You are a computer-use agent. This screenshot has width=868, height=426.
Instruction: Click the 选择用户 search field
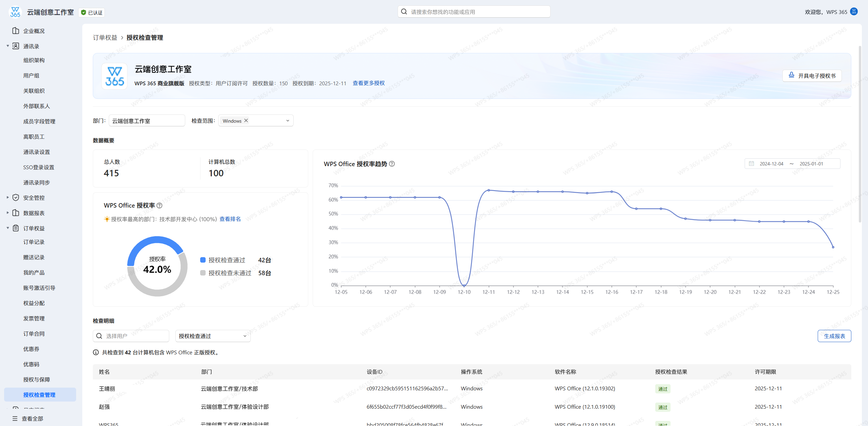pos(131,336)
